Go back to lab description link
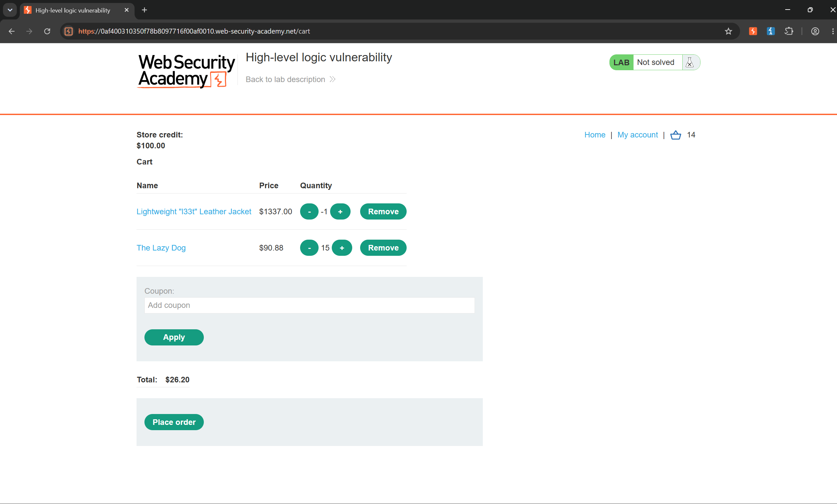 coord(291,79)
